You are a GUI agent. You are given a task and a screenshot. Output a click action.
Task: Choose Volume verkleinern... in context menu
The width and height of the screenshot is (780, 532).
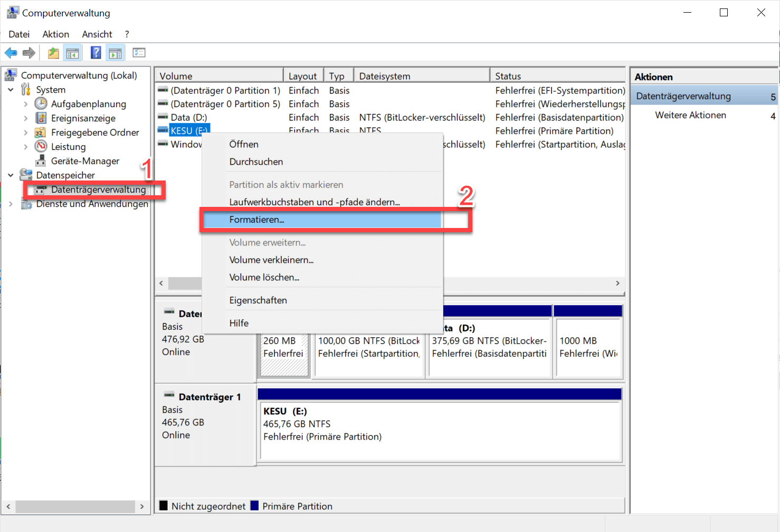pyautogui.click(x=322, y=260)
